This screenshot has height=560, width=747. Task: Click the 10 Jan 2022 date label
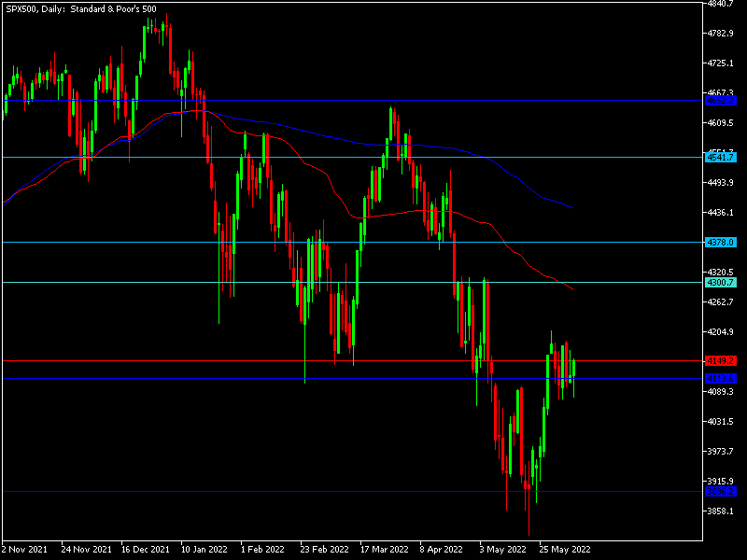(204, 549)
